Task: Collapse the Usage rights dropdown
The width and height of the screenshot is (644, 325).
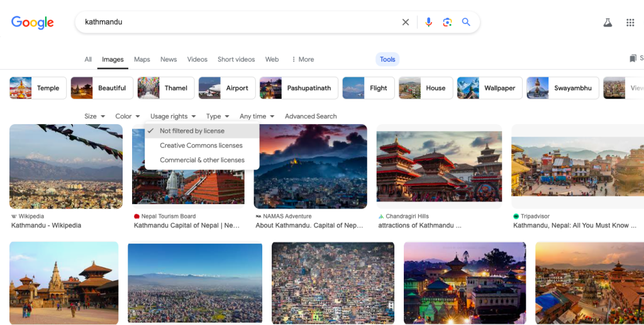Action: point(173,117)
